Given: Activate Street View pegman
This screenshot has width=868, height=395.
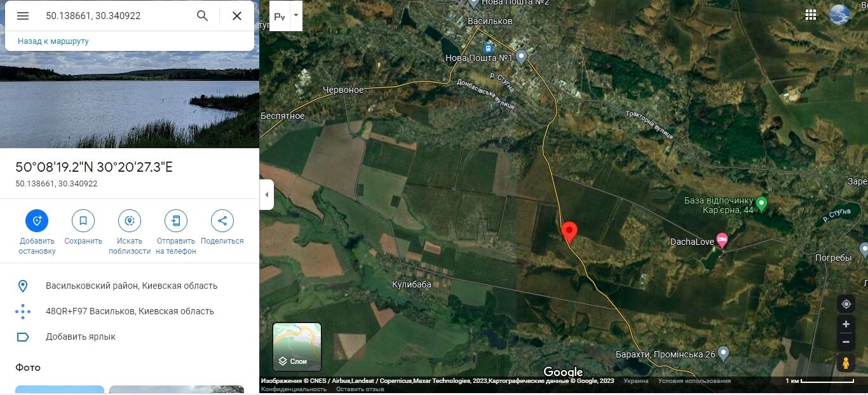Looking at the screenshot, I should [x=846, y=363].
